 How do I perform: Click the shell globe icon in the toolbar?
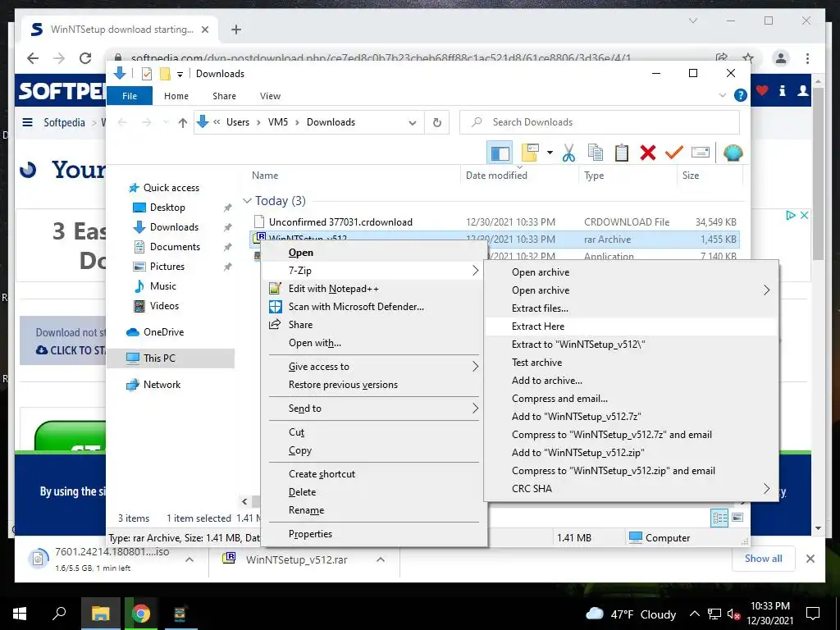pos(733,153)
